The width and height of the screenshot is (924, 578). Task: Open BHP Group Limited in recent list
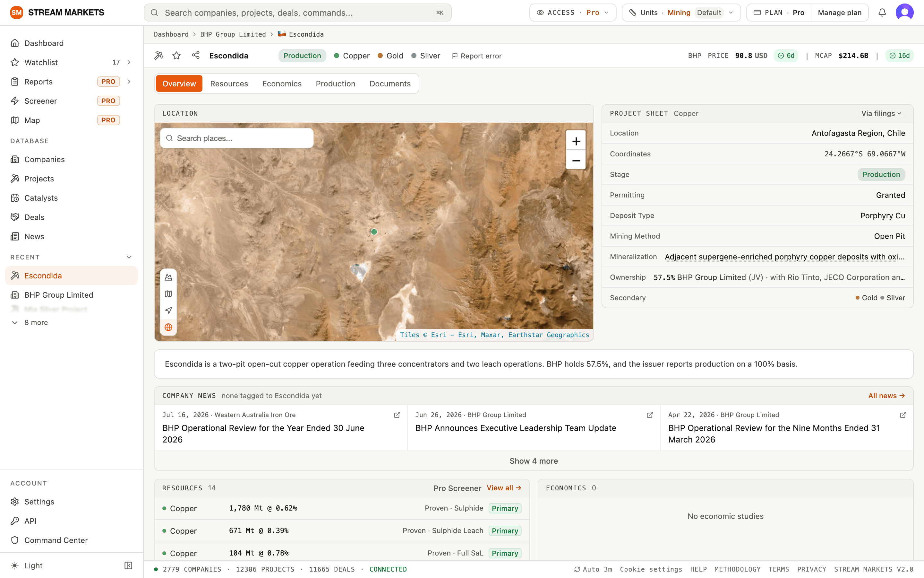pyautogui.click(x=72, y=295)
